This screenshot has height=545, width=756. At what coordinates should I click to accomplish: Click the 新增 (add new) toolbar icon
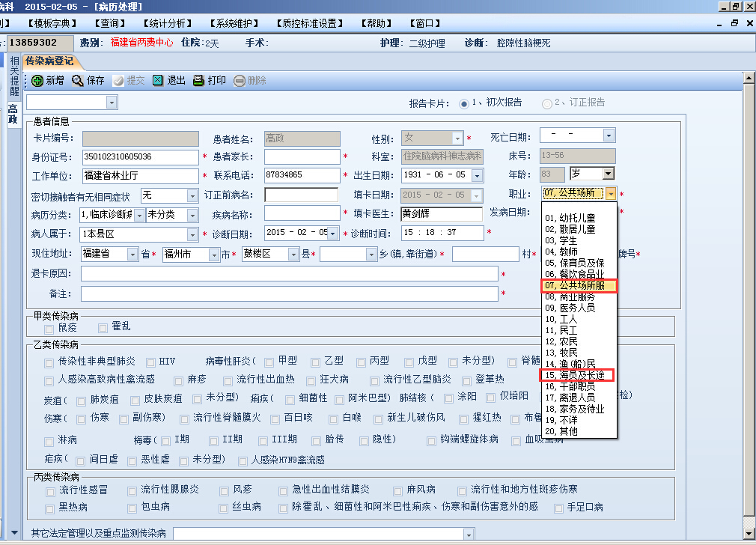[37, 81]
